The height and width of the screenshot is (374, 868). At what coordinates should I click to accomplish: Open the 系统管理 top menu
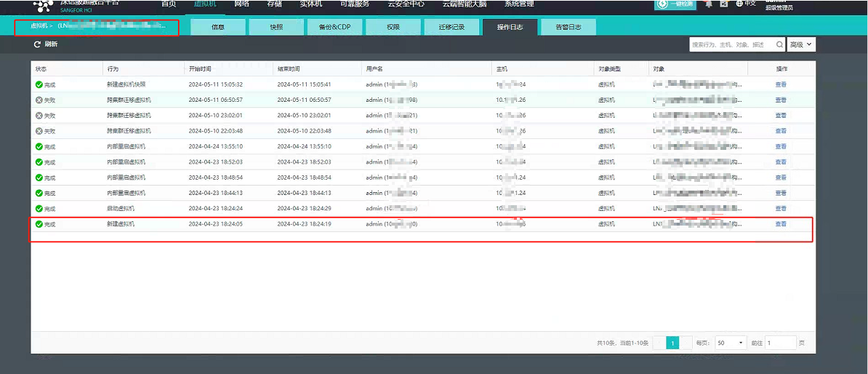519,4
